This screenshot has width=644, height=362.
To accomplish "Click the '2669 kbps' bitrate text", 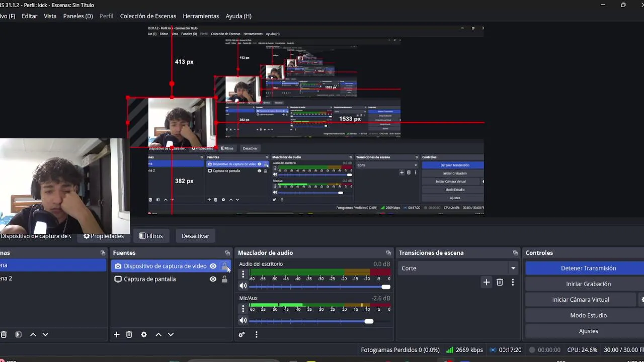I will (469, 350).
